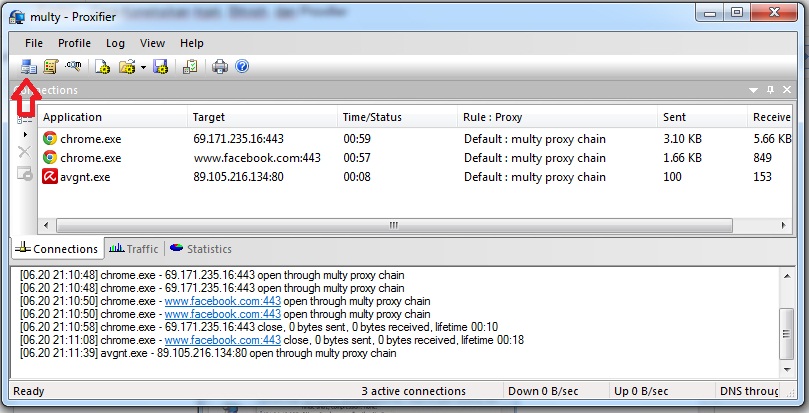Open Name Resolution (.com) settings icon
The width and height of the screenshot is (809, 413).
(x=73, y=66)
